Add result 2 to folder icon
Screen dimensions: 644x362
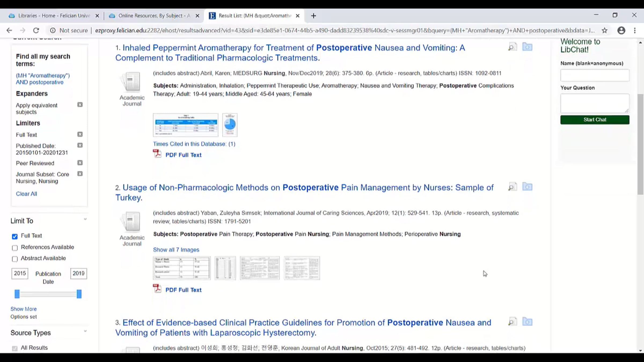[x=527, y=187]
